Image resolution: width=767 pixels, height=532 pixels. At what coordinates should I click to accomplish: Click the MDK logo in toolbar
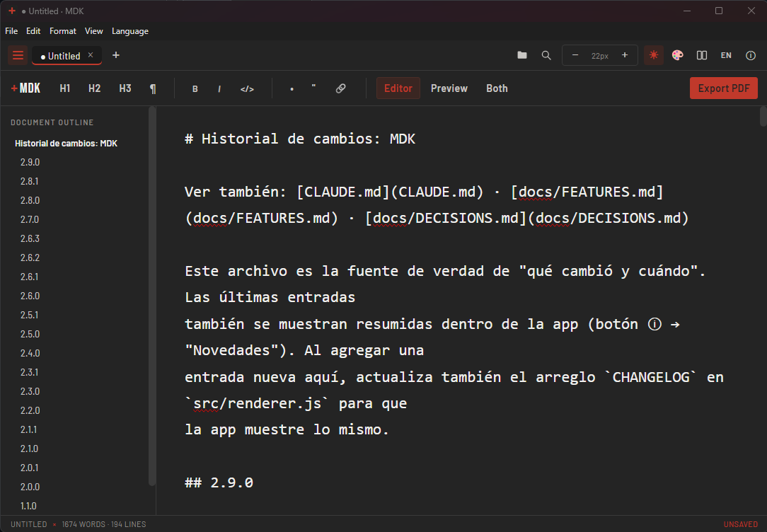(x=25, y=88)
